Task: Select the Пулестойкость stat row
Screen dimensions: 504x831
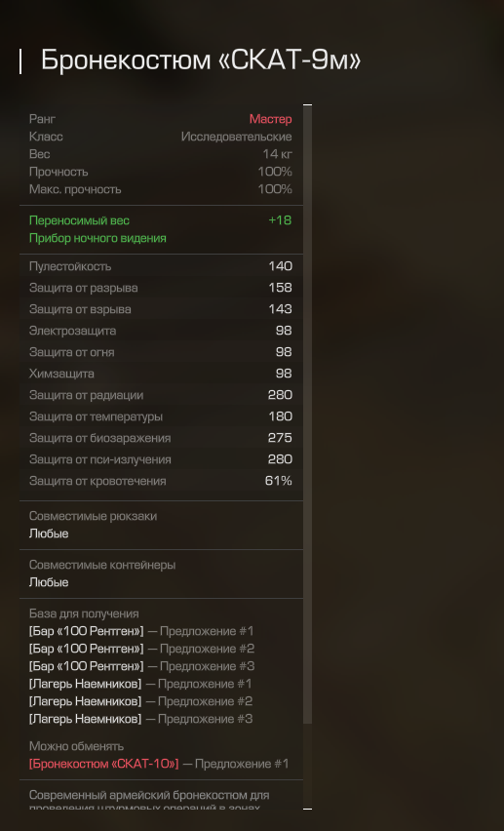Action: tap(161, 266)
